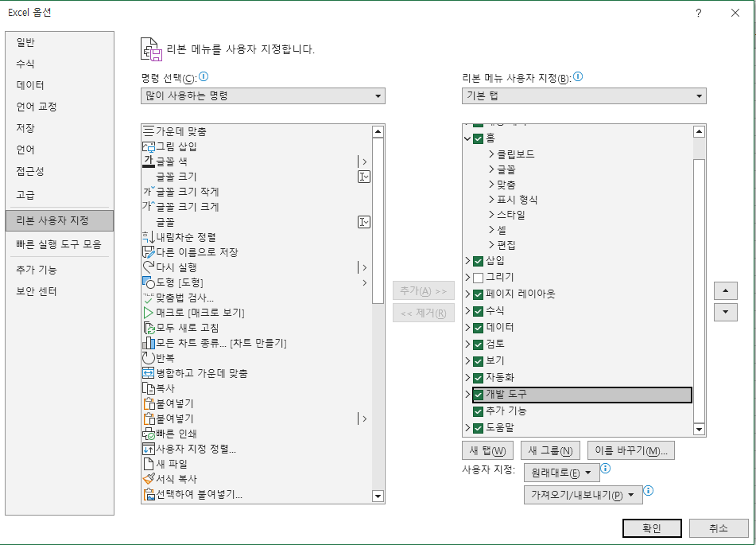Select the 가운데 맞춤 command icon
756x545 pixels.
pos(149,130)
